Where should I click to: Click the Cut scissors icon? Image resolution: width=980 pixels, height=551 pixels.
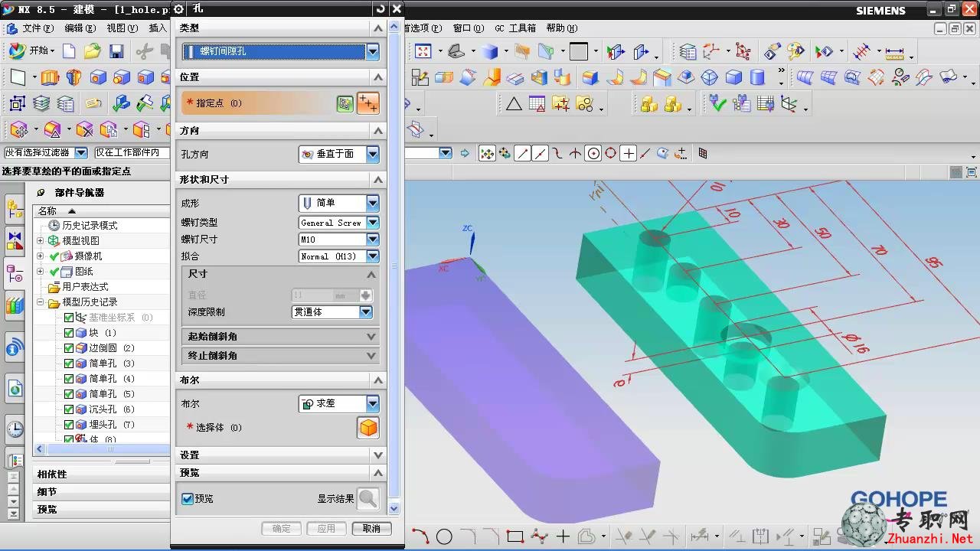(144, 51)
